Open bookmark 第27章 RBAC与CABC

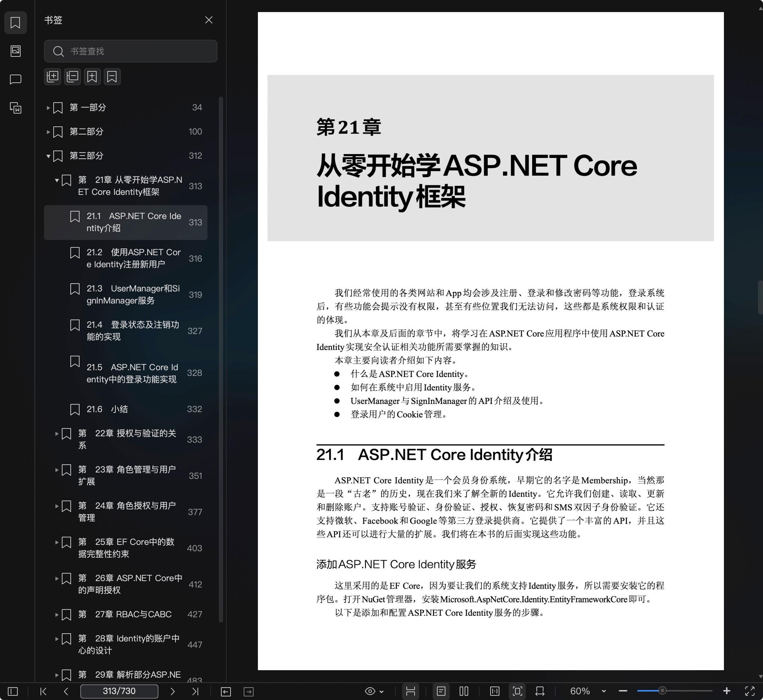pos(125,614)
